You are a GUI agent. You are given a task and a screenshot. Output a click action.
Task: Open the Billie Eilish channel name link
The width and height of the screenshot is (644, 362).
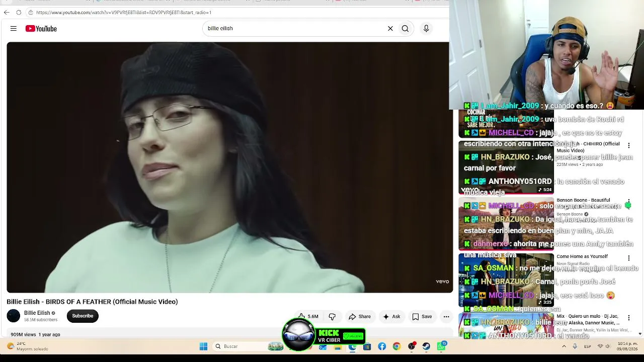pyautogui.click(x=37, y=313)
